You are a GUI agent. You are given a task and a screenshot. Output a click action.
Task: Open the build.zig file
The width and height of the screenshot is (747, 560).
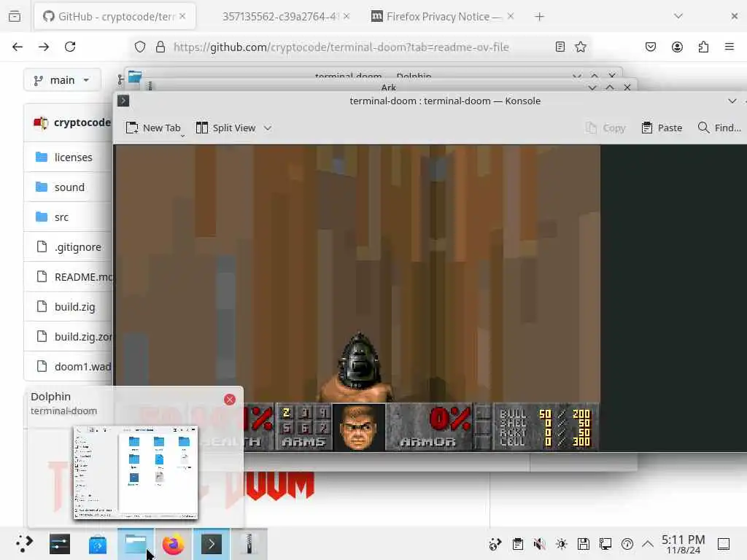[75, 307]
